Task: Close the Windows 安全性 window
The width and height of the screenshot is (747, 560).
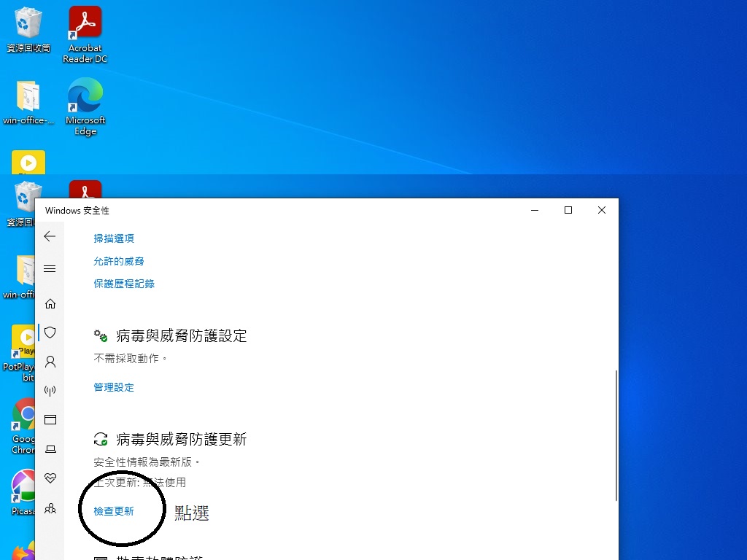Action: (602, 210)
